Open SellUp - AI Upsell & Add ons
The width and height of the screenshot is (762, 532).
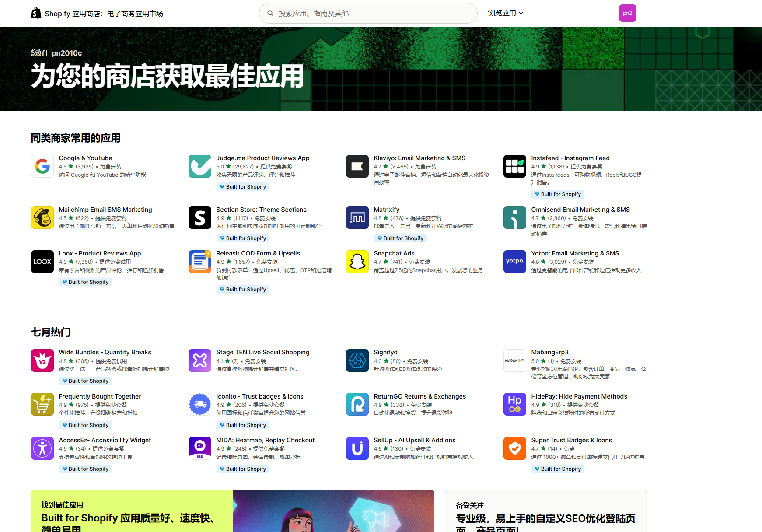[x=415, y=440]
